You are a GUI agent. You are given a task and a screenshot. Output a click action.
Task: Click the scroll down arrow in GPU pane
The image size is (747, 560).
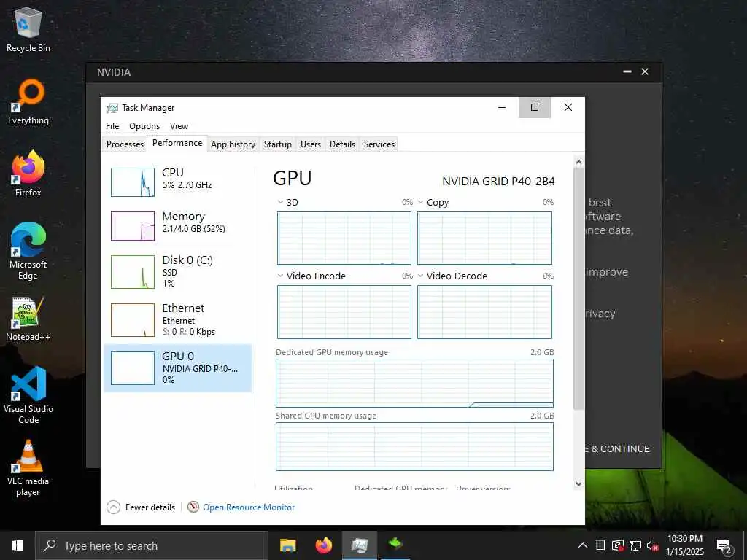(x=578, y=484)
